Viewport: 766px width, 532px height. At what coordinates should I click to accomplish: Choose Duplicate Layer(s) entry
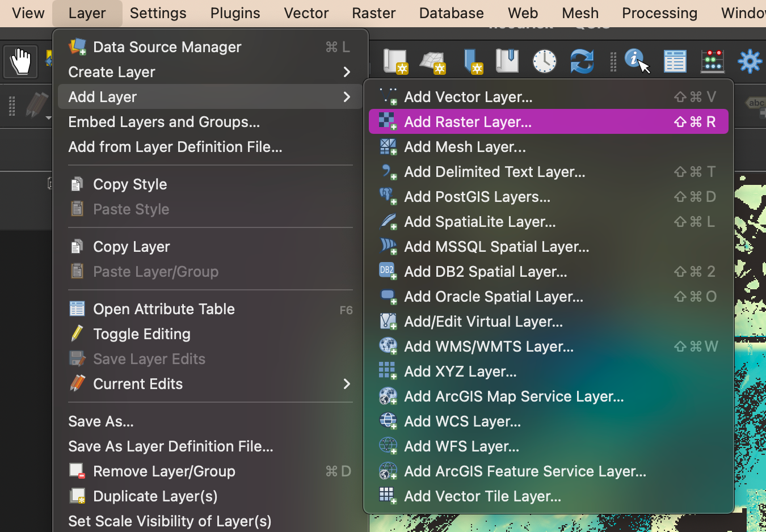coord(210,496)
